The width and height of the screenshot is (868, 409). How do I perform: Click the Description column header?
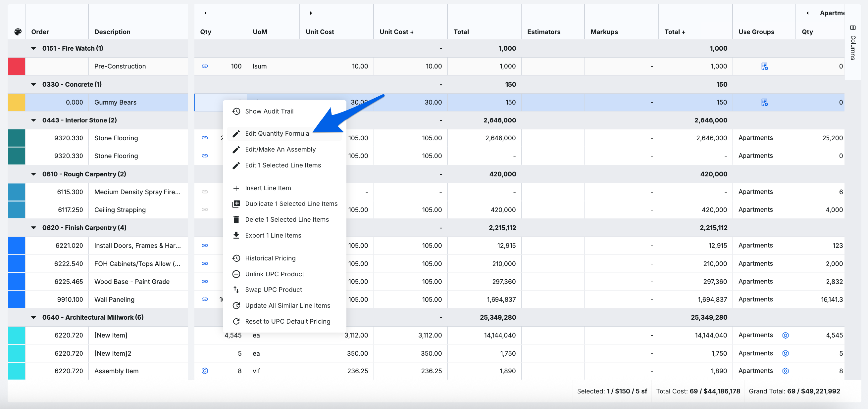[112, 32]
